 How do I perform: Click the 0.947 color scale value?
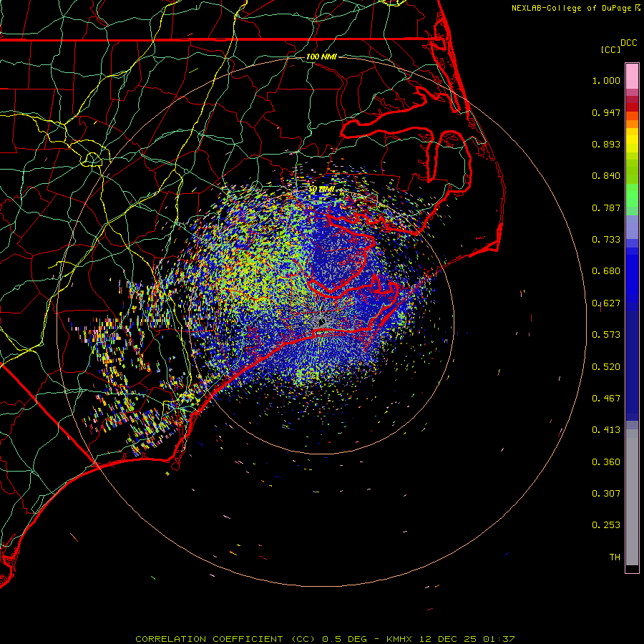(606, 112)
